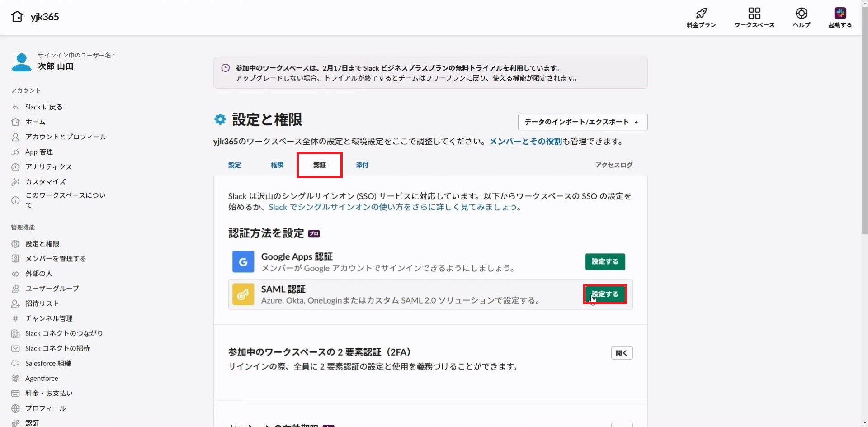The height and width of the screenshot is (427, 868).
Task: Expand the 2要素認証 section with 開く
Action: [x=622, y=353]
